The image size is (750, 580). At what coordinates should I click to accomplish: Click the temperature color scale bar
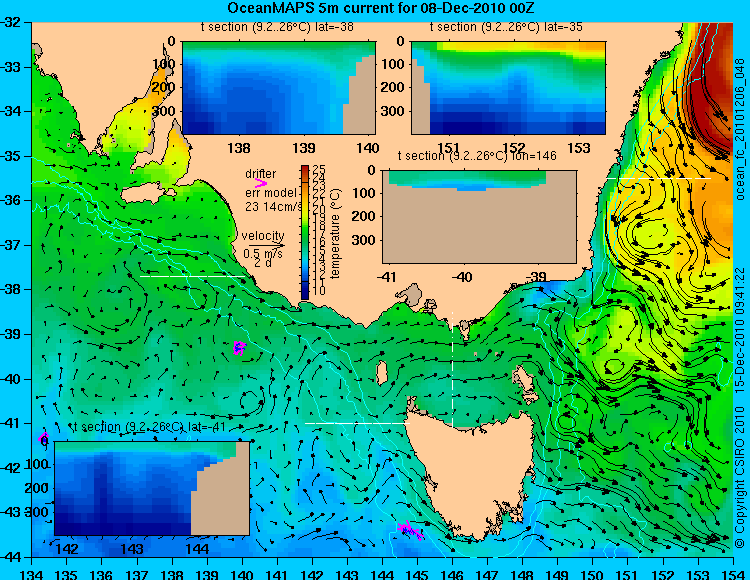click(x=305, y=232)
